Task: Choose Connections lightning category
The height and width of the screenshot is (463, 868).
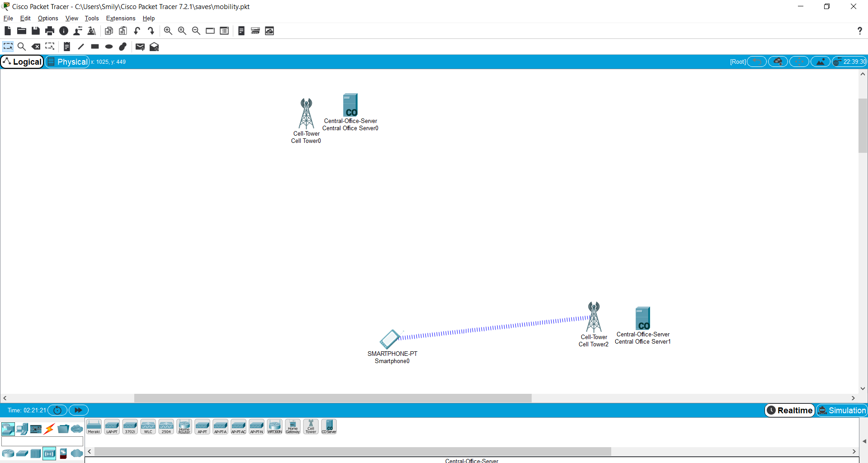Action: pyautogui.click(x=49, y=429)
